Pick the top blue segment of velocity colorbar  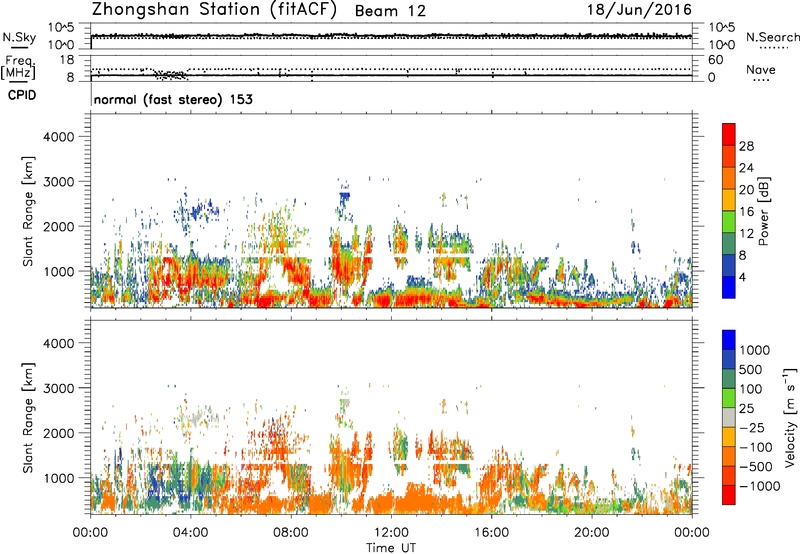[729, 340]
